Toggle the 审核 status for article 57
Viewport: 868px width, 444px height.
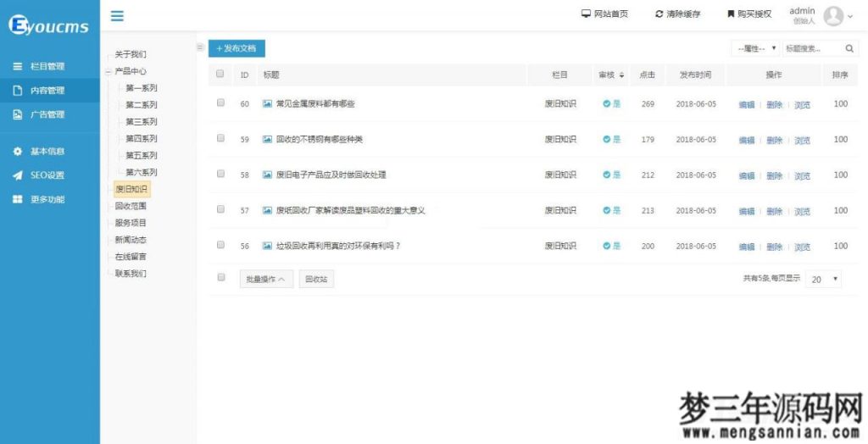click(612, 210)
